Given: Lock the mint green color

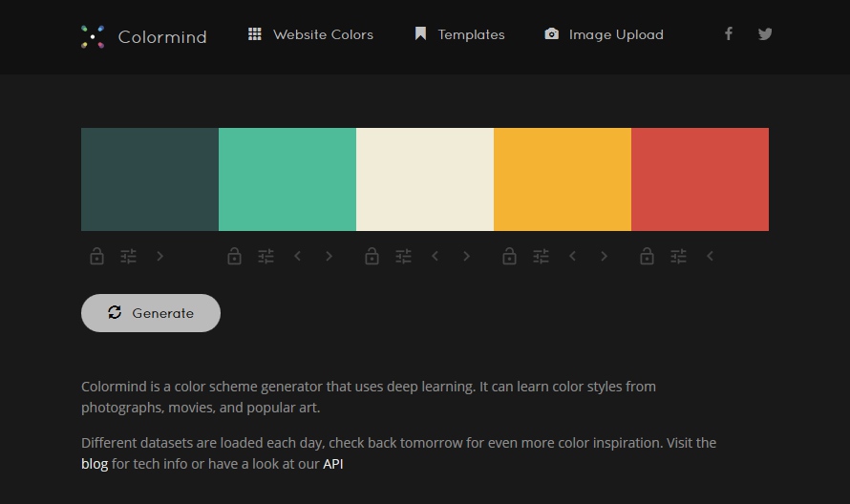Looking at the screenshot, I should pyautogui.click(x=234, y=256).
